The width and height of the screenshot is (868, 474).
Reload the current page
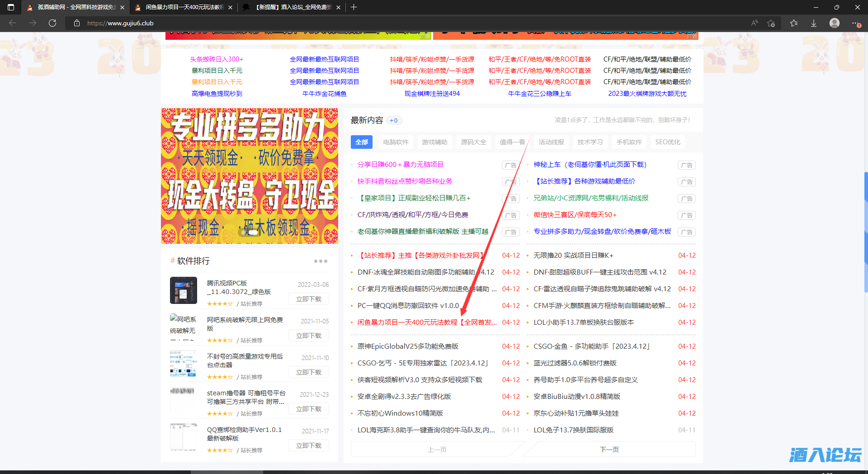coord(52,23)
